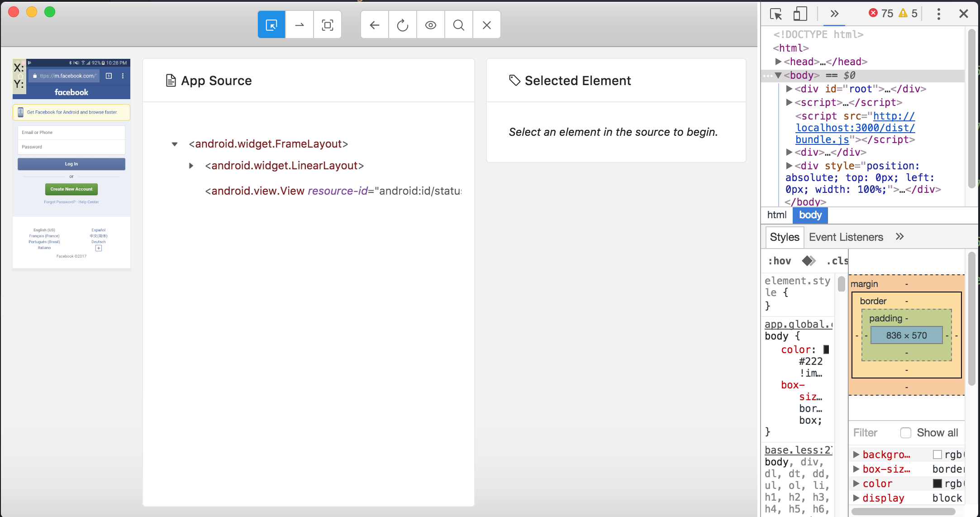980x517 pixels.
Task: Select android.view.View status node
Action: click(x=333, y=191)
